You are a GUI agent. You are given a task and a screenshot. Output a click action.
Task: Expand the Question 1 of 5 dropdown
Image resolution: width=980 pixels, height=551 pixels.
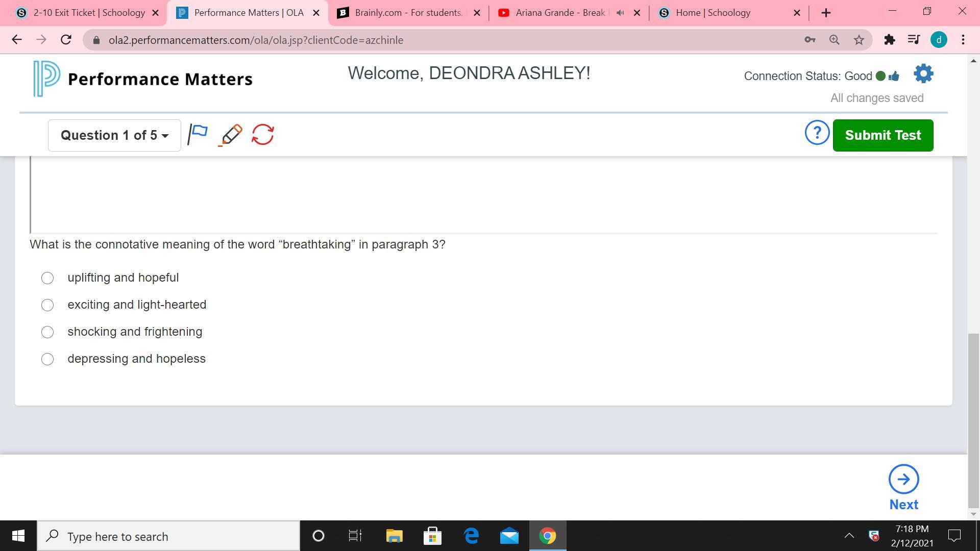pyautogui.click(x=114, y=135)
